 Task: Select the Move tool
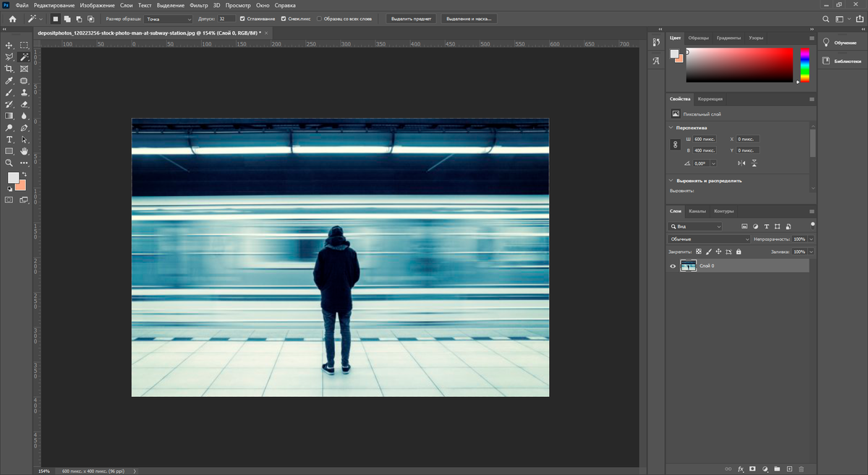9,45
